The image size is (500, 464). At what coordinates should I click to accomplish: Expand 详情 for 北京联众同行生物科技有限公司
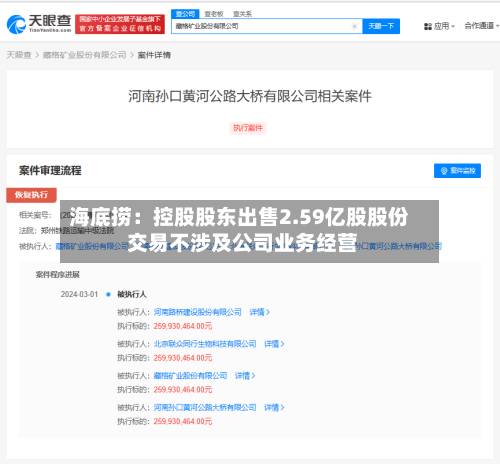click(274, 344)
